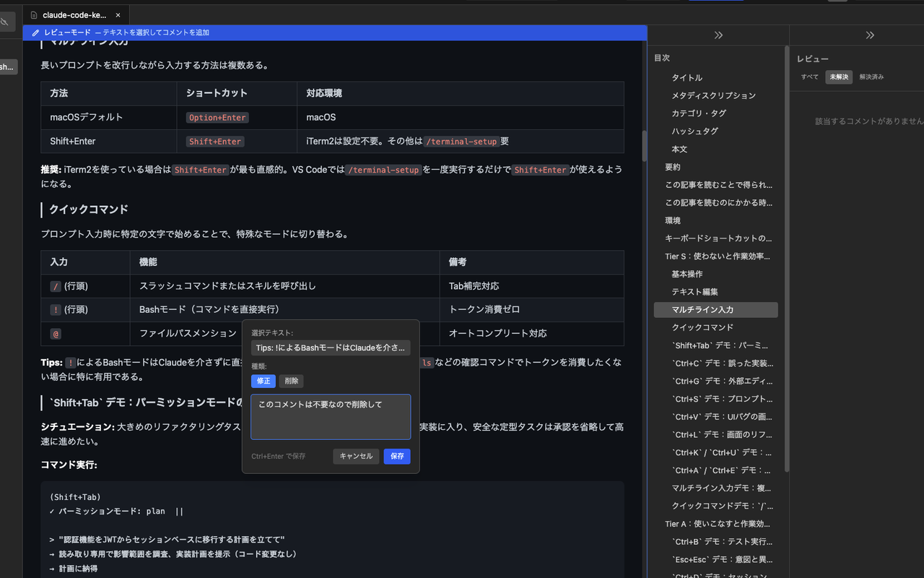Viewport: 924px width, 578px height.
Task: Click the オートコンプリート対応 table cell
Action: [x=531, y=334]
